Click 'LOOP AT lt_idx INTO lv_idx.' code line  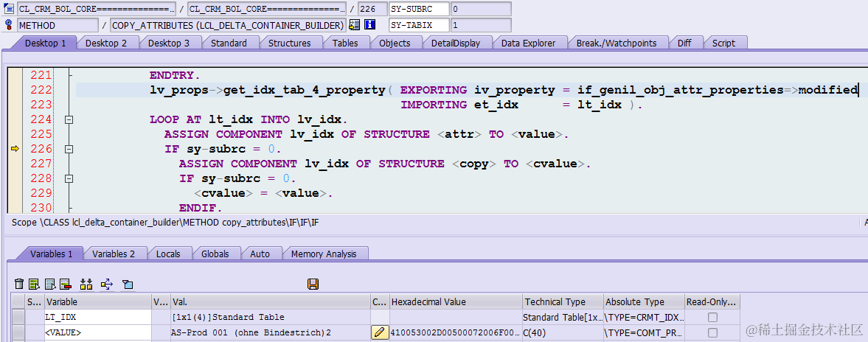pyautogui.click(x=247, y=119)
